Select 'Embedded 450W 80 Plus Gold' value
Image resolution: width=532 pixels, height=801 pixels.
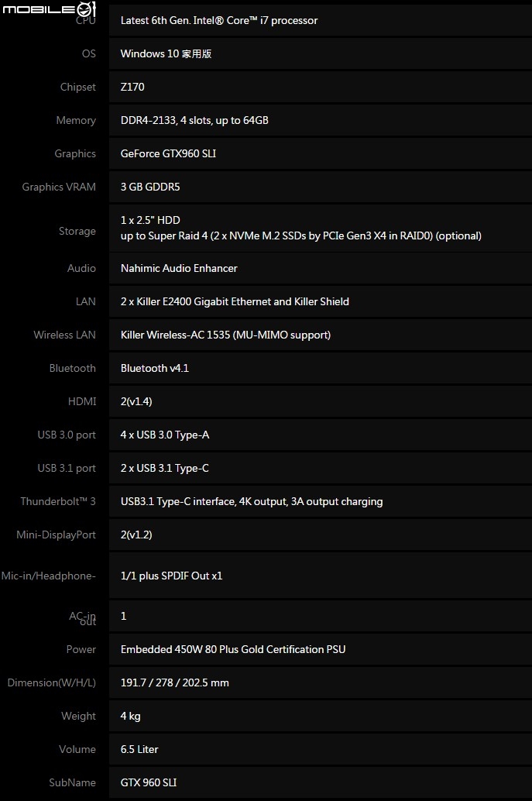[233, 650]
